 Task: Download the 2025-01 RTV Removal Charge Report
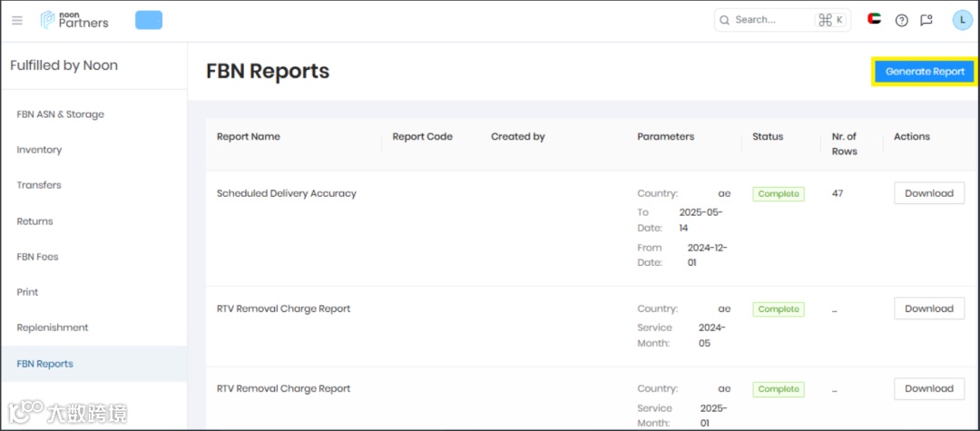point(928,388)
